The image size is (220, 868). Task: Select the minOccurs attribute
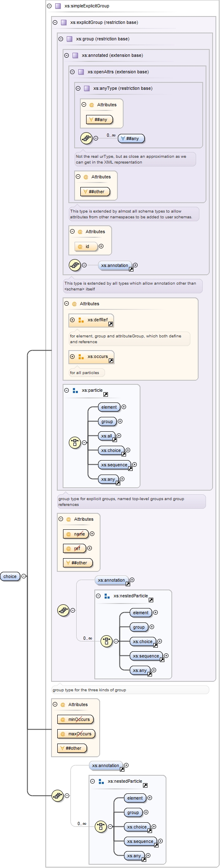pos(75,720)
